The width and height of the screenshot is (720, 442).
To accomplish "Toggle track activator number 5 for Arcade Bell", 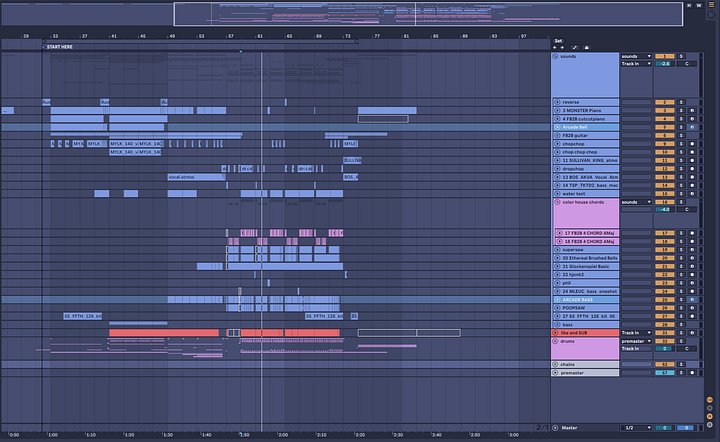I will click(665, 127).
